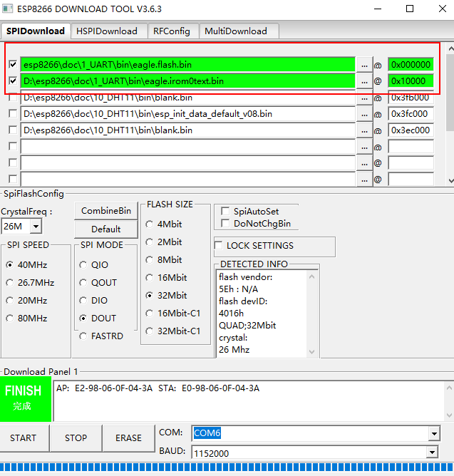Uncheck the eagle.irom0text.bin file checkbox

[x=13, y=81]
